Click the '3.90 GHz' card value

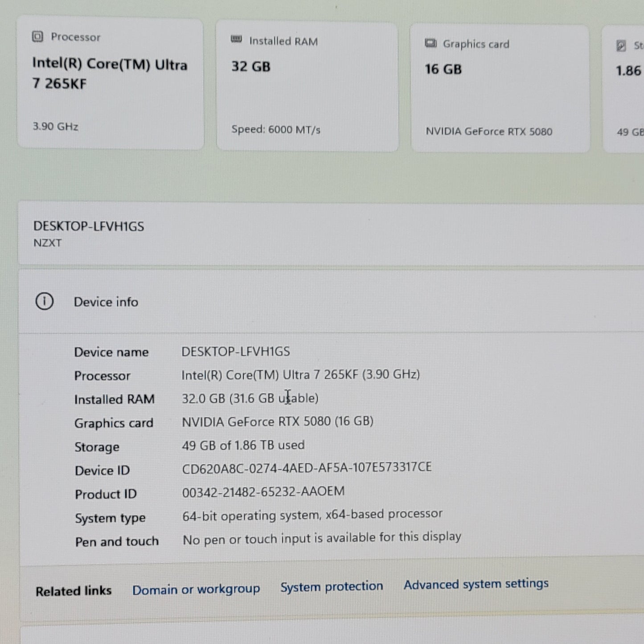pos(56,127)
